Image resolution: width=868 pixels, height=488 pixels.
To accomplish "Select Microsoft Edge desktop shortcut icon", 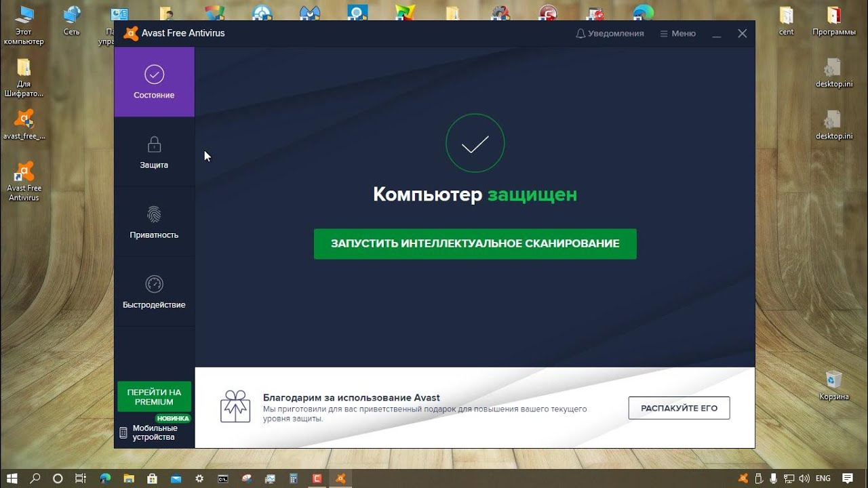I will pos(643,12).
